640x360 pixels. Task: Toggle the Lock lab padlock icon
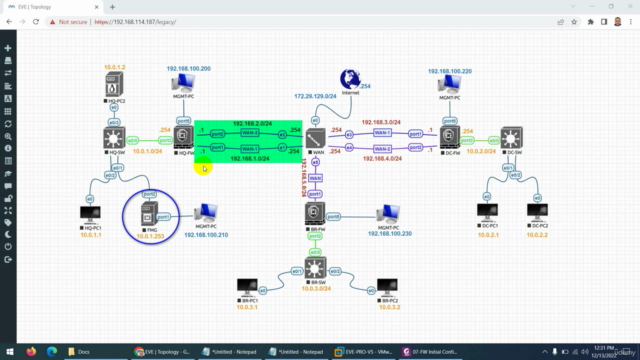(x=8, y=199)
